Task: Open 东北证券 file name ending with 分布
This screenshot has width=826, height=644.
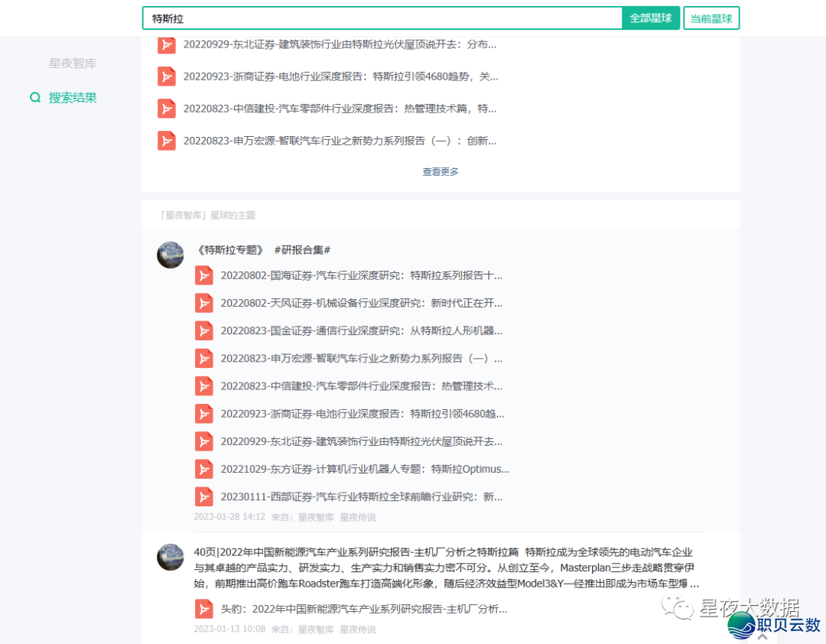Action: [x=340, y=45]
